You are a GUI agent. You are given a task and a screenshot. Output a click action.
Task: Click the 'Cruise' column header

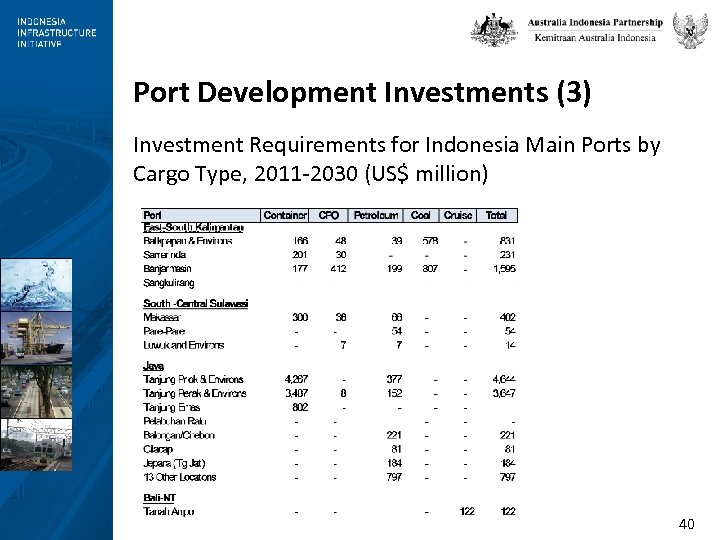click(x=458, y=215)
